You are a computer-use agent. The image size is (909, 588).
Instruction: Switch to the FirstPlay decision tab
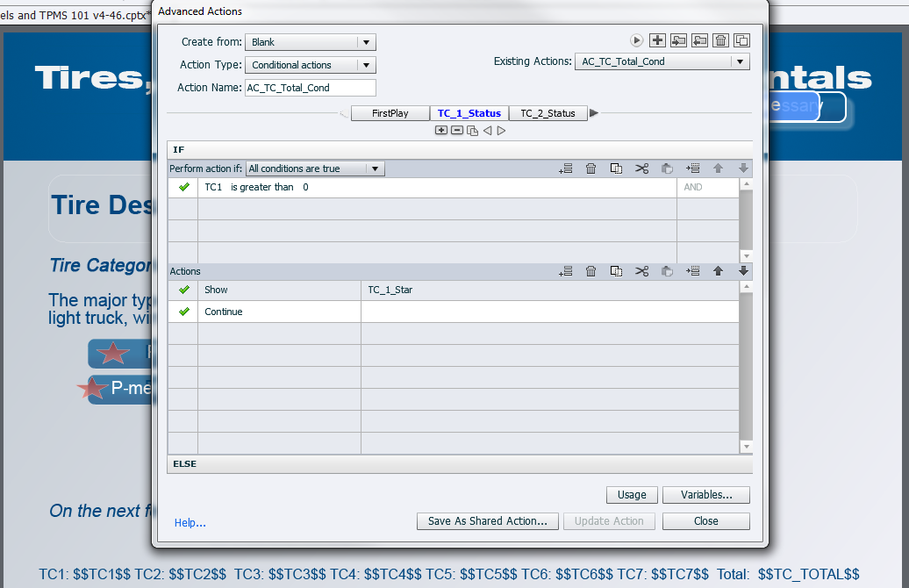click(390, 113)
